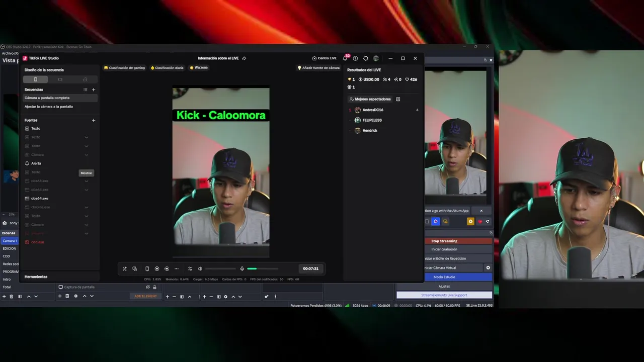Toggle Modo Estudio in OBS
Image resolution: width=644 pixels, height=362 pixels.
[458, 277]
